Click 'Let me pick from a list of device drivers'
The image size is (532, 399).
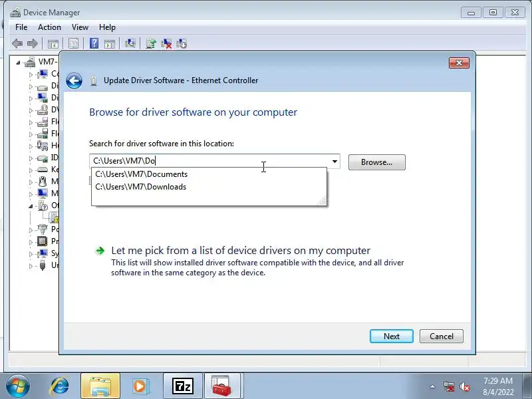[241, 251]
